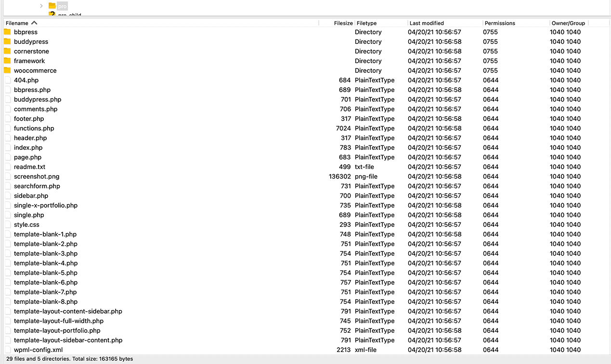Click the buddypress folder icon

[x=7, y=41]
